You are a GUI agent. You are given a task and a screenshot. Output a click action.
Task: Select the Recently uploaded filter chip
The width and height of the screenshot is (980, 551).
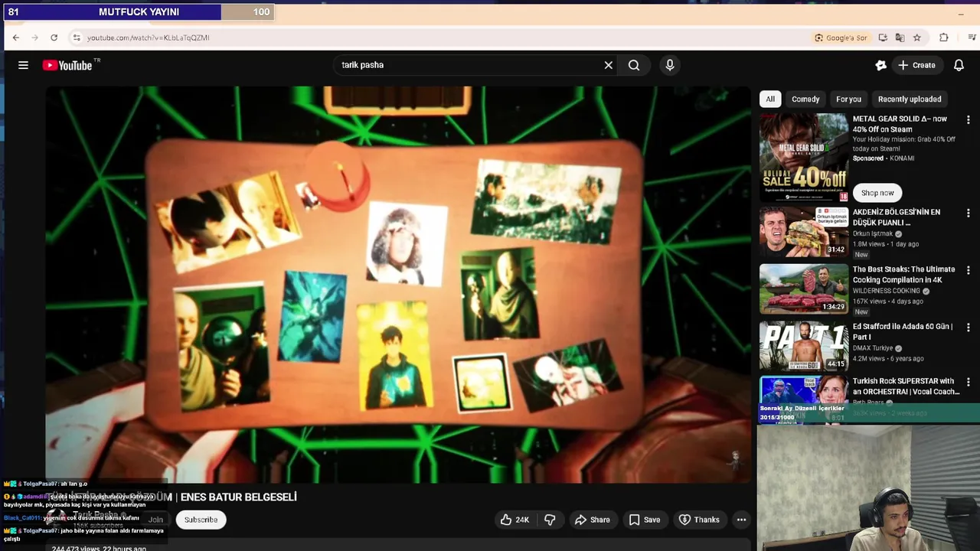pyautogui.click(x=910, y=99)
